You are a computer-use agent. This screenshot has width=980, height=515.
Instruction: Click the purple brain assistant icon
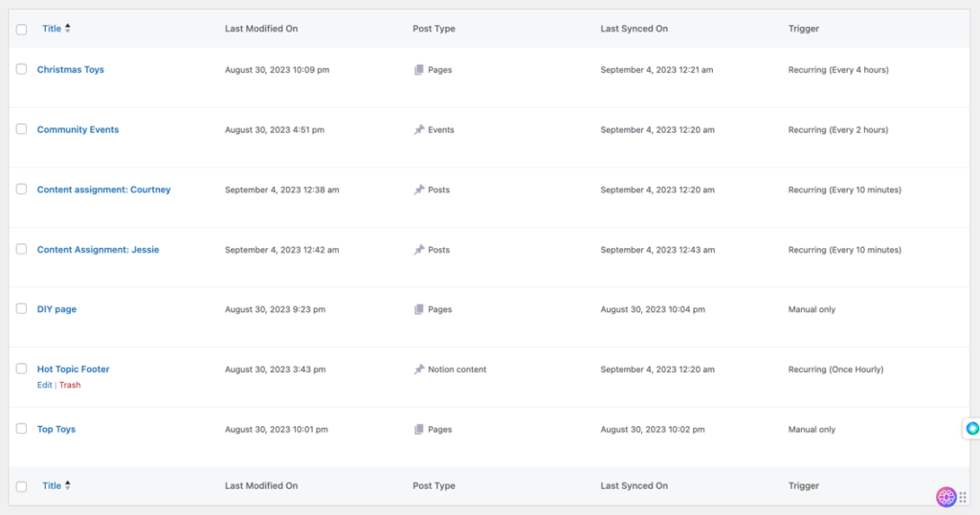(x=946, y=496)
